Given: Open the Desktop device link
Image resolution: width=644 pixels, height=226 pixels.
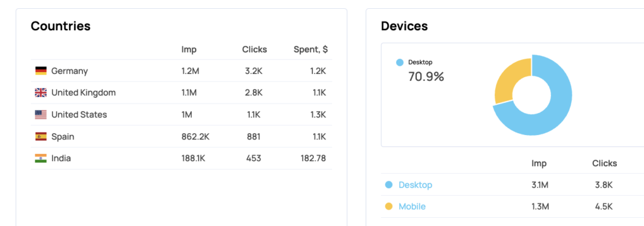Looking at the screenshot, I should 415,185.
